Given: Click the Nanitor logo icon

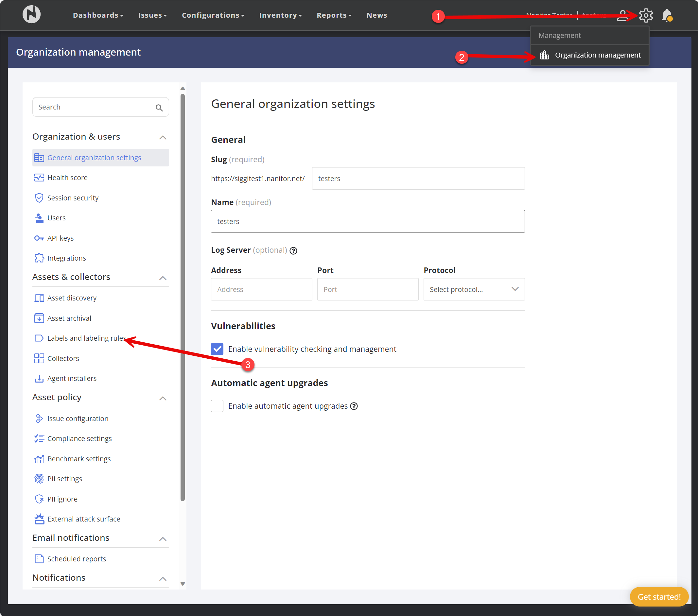Looking at the screenshot, I should click(31, 15).
